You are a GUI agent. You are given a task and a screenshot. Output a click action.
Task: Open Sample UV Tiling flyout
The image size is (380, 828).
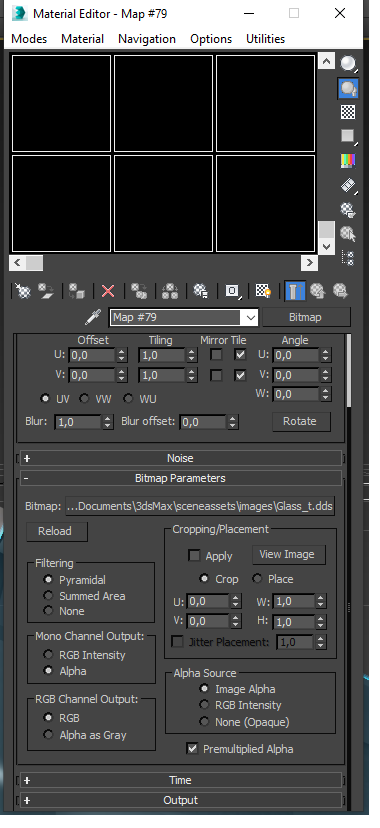pos(348,136)
